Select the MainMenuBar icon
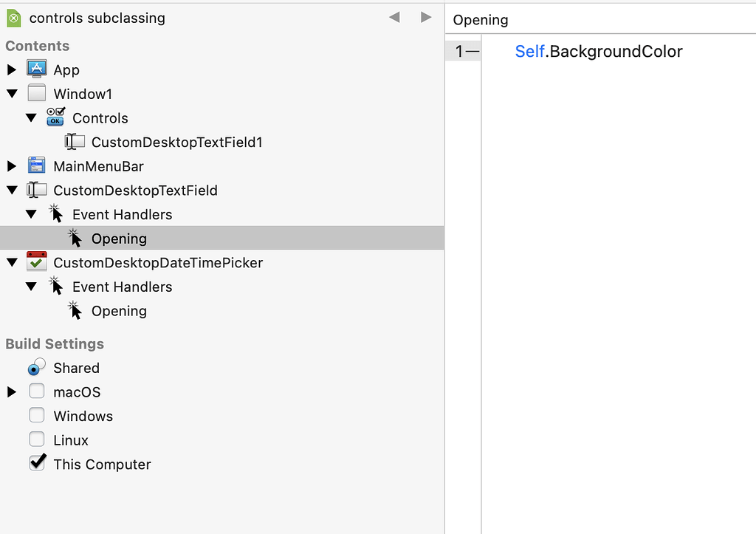This screenshot has height=534, width=756. (36, 165)
